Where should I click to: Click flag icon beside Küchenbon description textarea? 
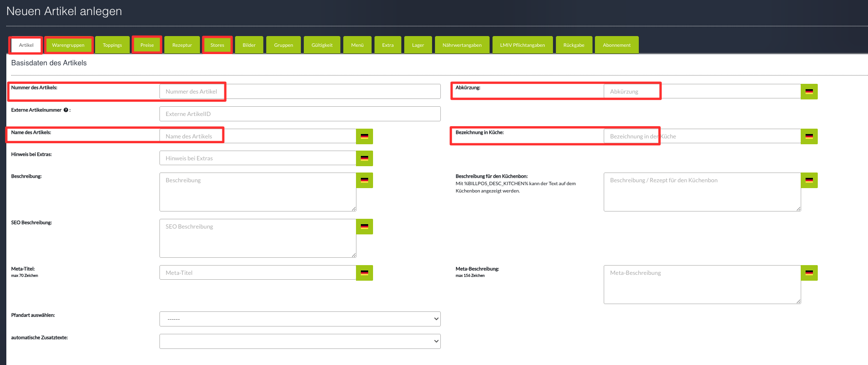point(809,180)
